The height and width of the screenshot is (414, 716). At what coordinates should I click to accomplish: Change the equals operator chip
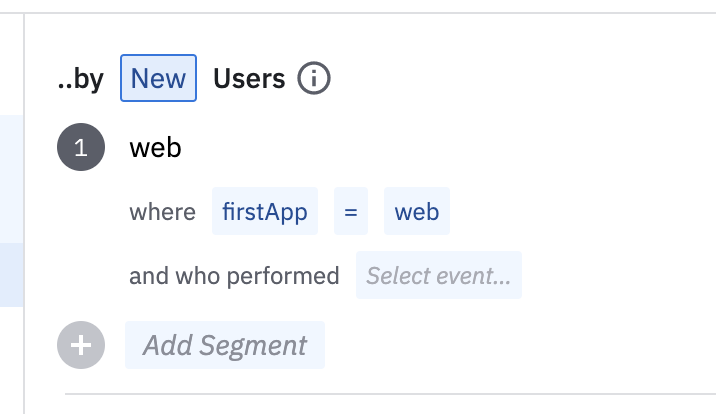tap(350, 212)
